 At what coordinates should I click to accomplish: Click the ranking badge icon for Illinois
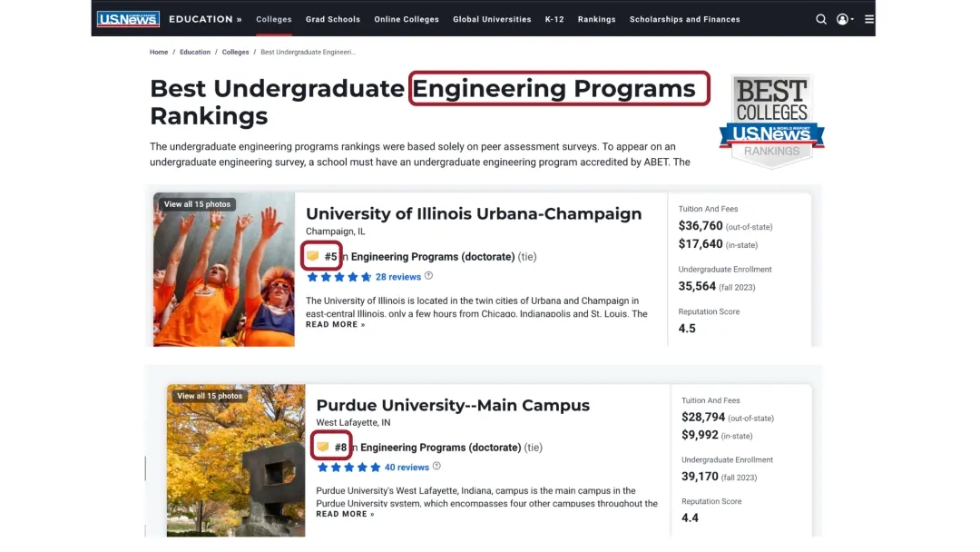(312, 256)
